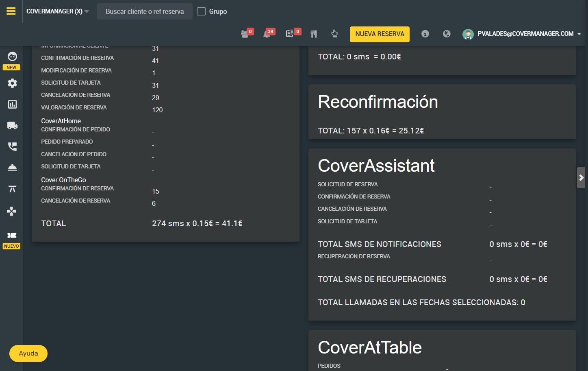Image resolution: width=588 pixels, height=371 pixels.
Task: Open group users icon with 0 badge
Action: 245,34
